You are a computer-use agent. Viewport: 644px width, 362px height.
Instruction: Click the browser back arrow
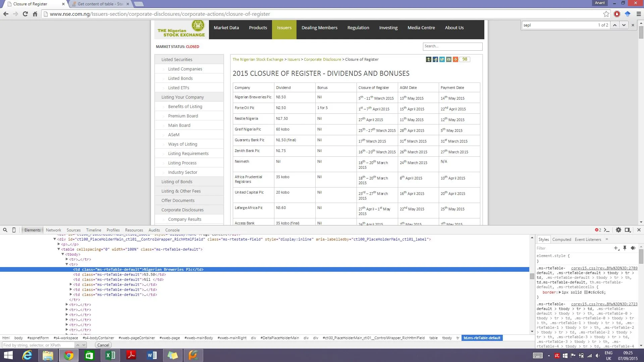tap(6, 14)
